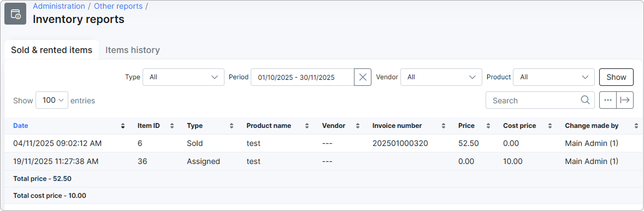The image size is (644, 211).
Task: Click the Sold type cell
Action: pos(194,144)
